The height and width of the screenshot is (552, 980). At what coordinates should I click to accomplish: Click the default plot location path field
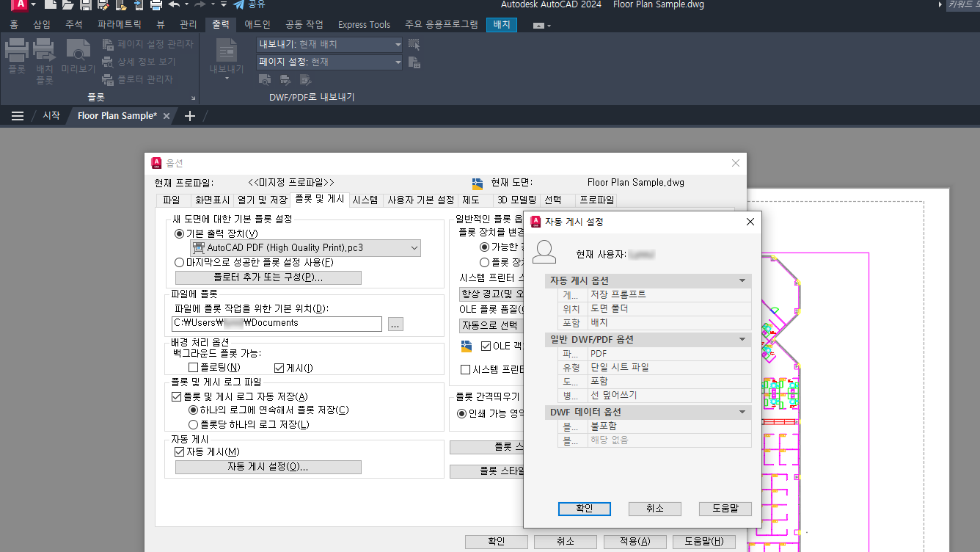[277, 324]
